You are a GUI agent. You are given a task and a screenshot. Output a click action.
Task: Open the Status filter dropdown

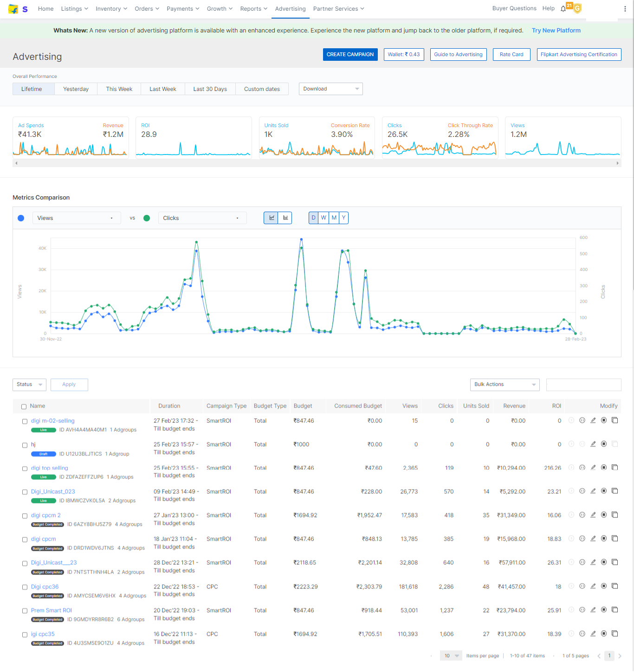click(29, 384)
